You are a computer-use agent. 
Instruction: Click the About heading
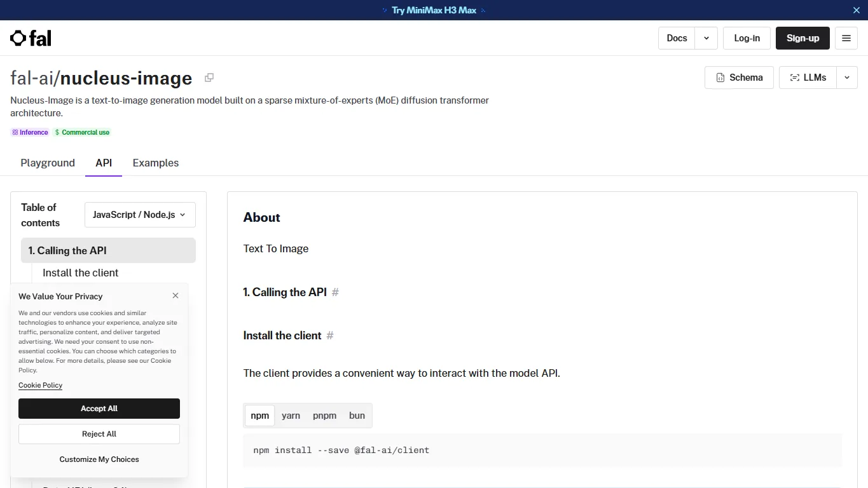261,217
